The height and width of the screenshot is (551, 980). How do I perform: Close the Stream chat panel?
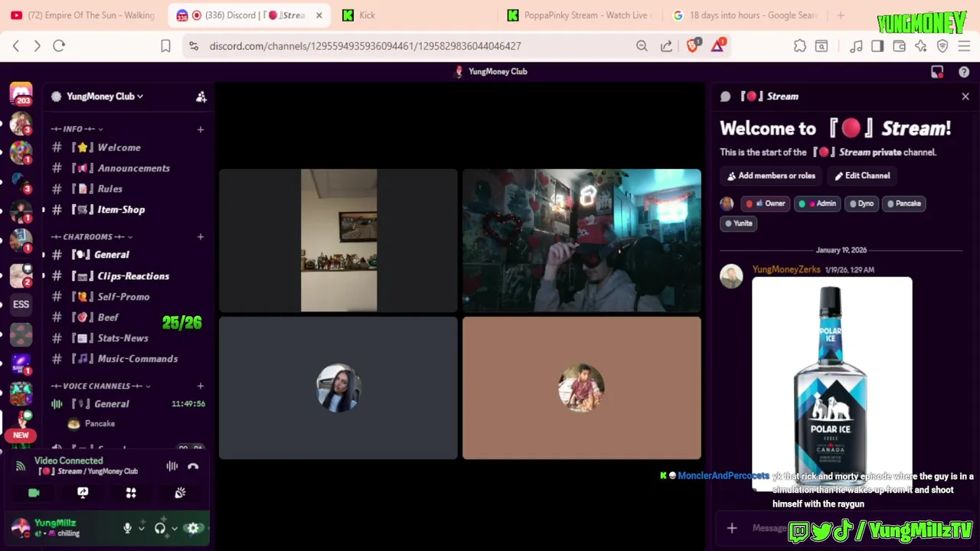point(965,96)
